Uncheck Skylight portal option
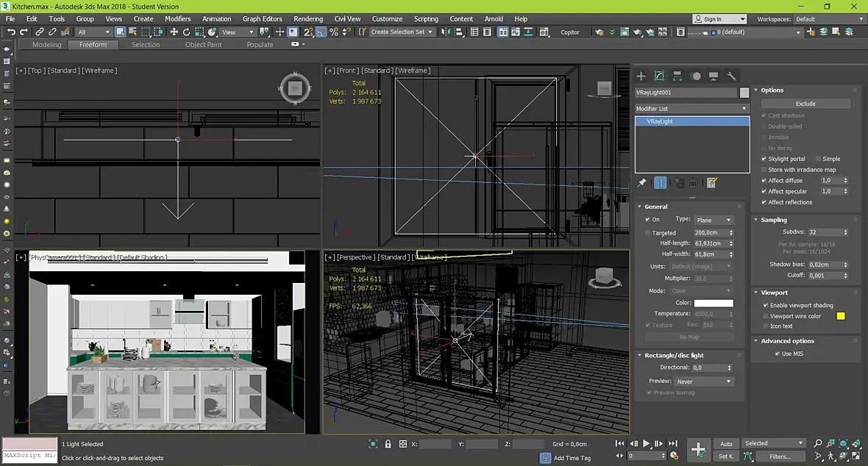Screen dimensions: 868x466 pyautogui.click(x=764, y=159)
